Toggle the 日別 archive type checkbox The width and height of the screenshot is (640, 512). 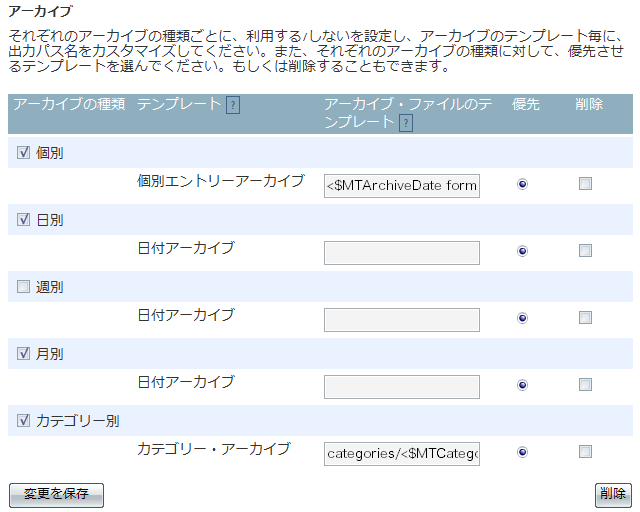(x=24, y=220)
